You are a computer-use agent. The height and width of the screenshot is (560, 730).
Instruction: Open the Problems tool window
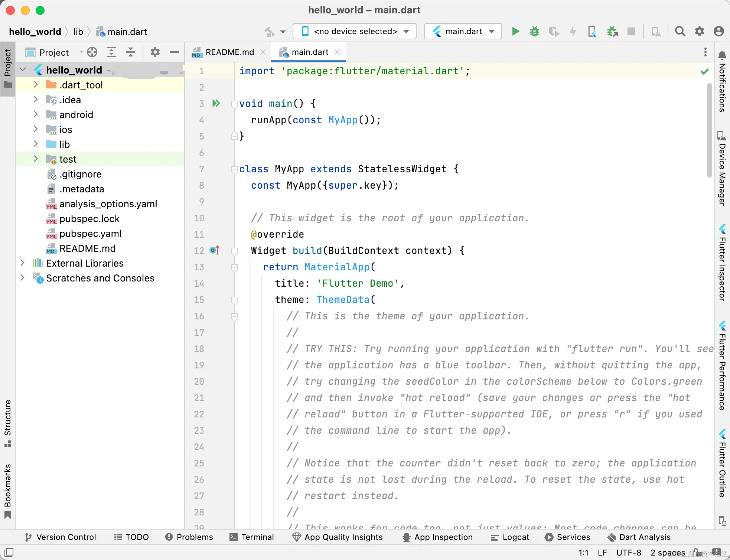pyautogui.click(x=189, y=537)
